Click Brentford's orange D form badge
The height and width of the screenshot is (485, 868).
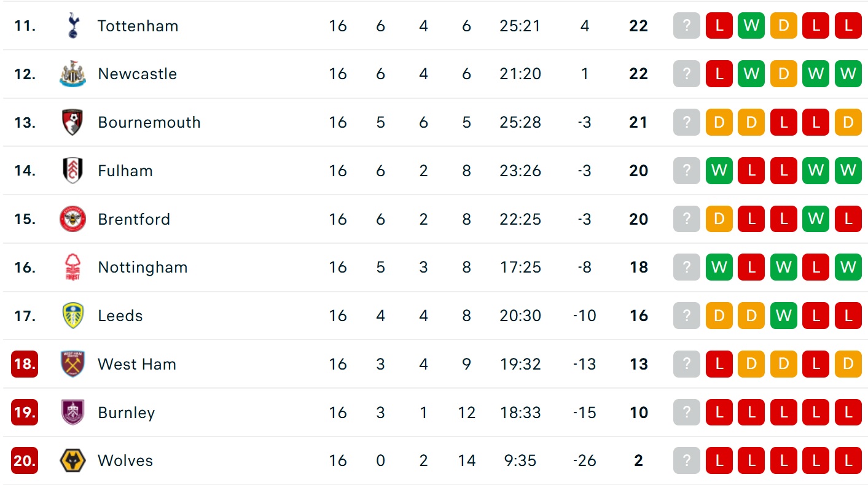[x=719, y=219]
